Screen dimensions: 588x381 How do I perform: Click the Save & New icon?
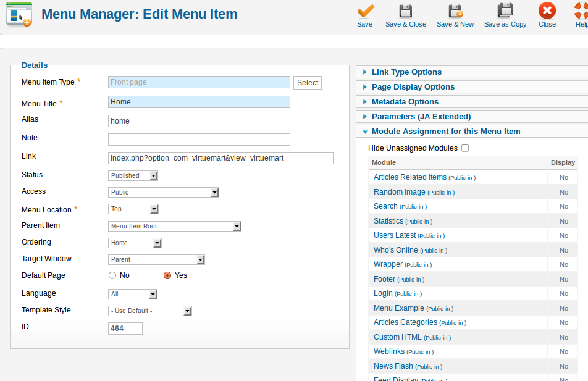pyautogui.click(x=455, y=11)
